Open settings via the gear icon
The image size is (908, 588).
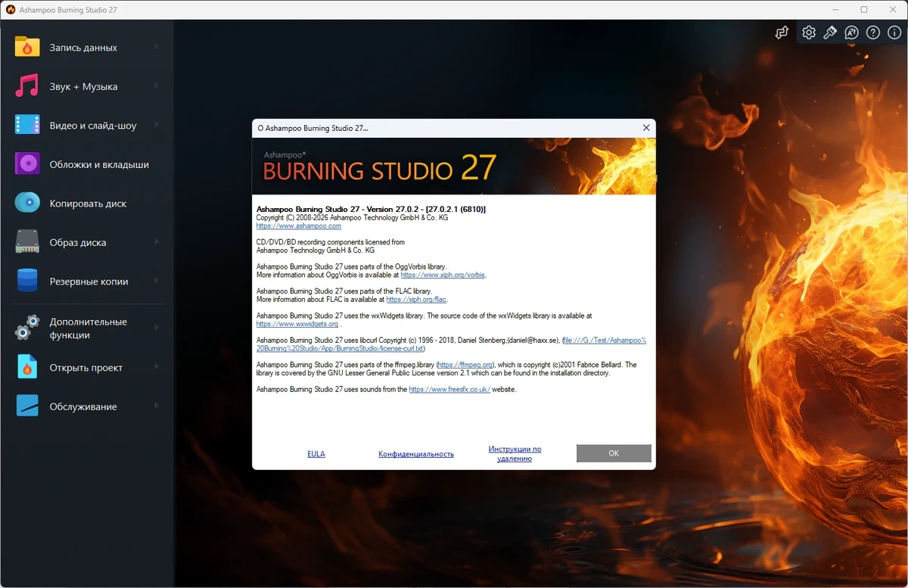809,33
